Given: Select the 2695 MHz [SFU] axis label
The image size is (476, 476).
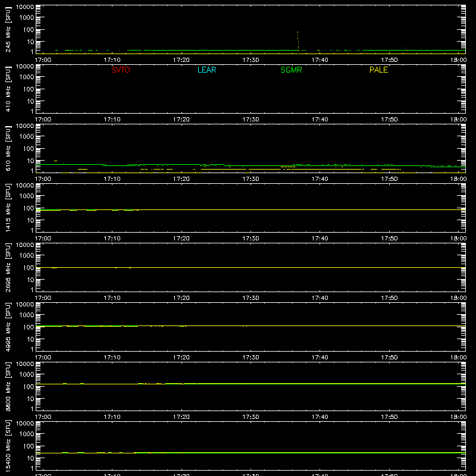Looking at the screenshot, I should click(8, 267).
